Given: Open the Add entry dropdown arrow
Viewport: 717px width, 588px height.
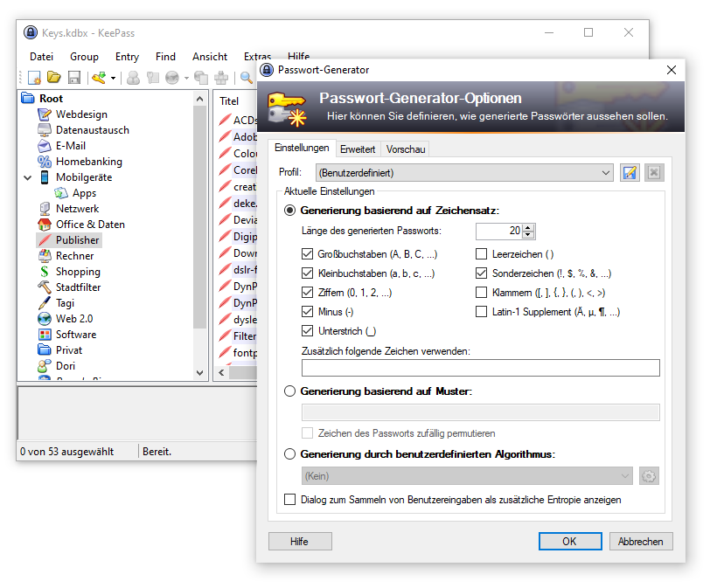Looking at the screenshot, I should point(113,78).
